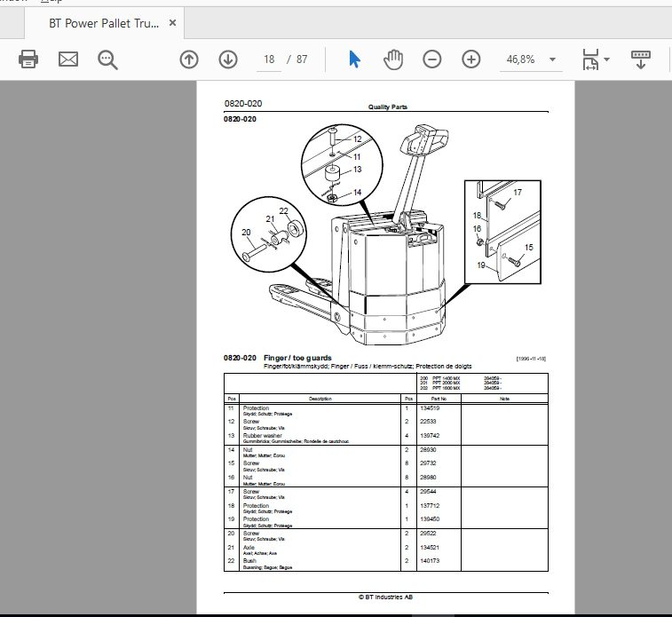
Task: Select the BT Power Pallet Tru... tab
Action: pos(104,23)
